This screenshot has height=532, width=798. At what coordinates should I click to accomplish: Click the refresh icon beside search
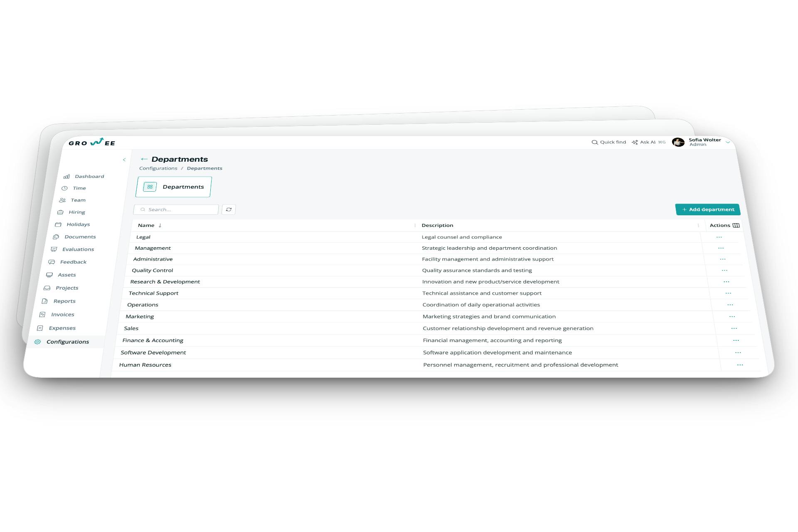(x=229, y=209)
